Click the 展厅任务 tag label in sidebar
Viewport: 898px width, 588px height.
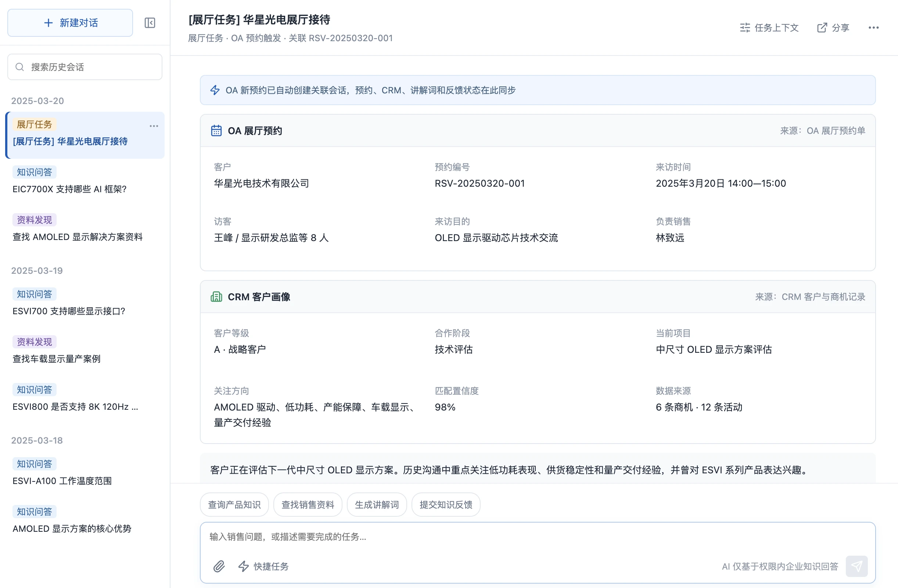click(x=34, y=124)
